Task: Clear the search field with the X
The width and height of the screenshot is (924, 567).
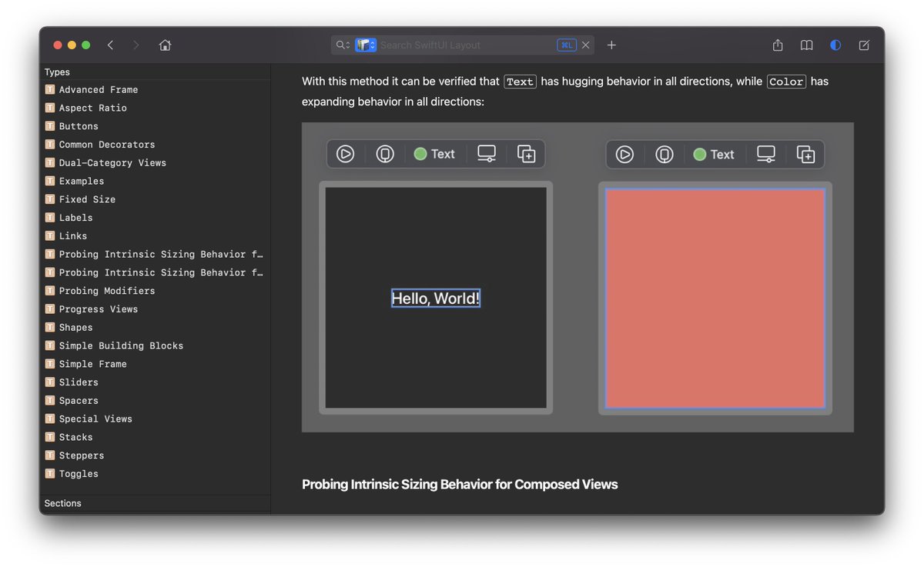Action: click(x=586, y=45)
